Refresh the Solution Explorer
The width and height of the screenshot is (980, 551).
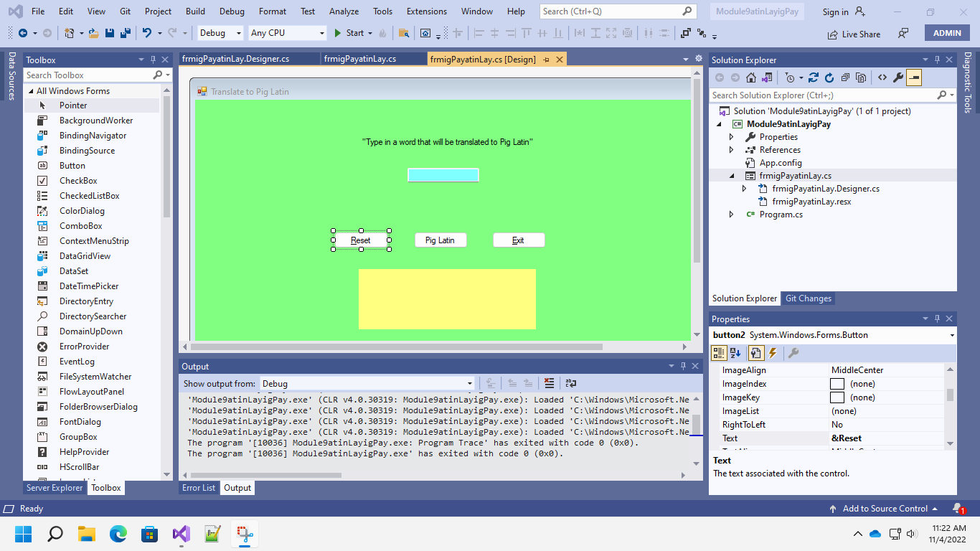[x=829, y=77]
